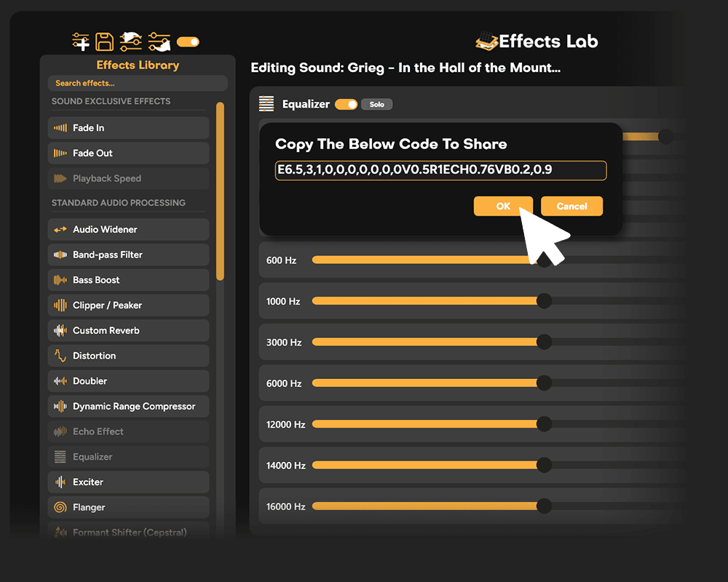Click the Playback Speed arrow icon
The width and height of the screenshot is (728, 582).
(60, 178)
